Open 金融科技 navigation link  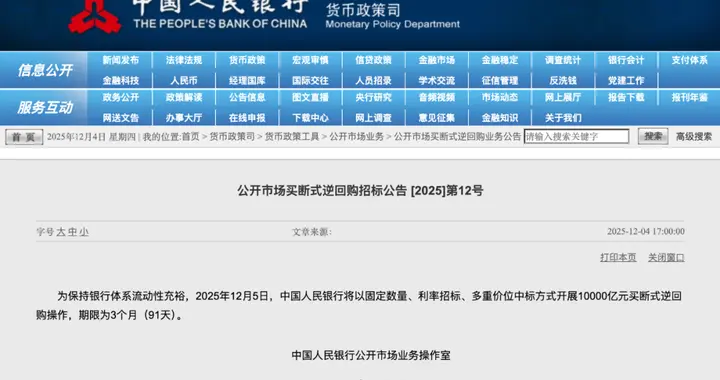[x=121, y=80]
